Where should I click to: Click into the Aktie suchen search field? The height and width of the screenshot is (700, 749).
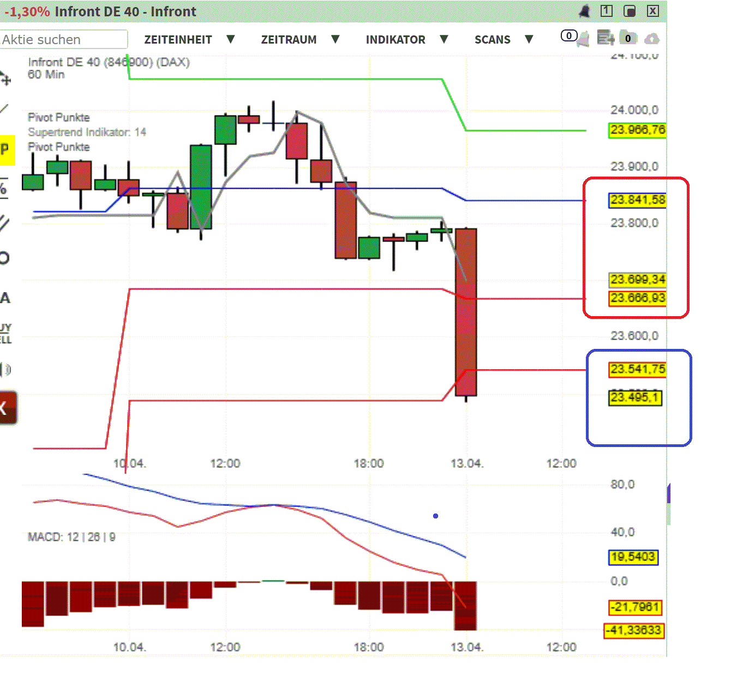(x=64, y=39)
